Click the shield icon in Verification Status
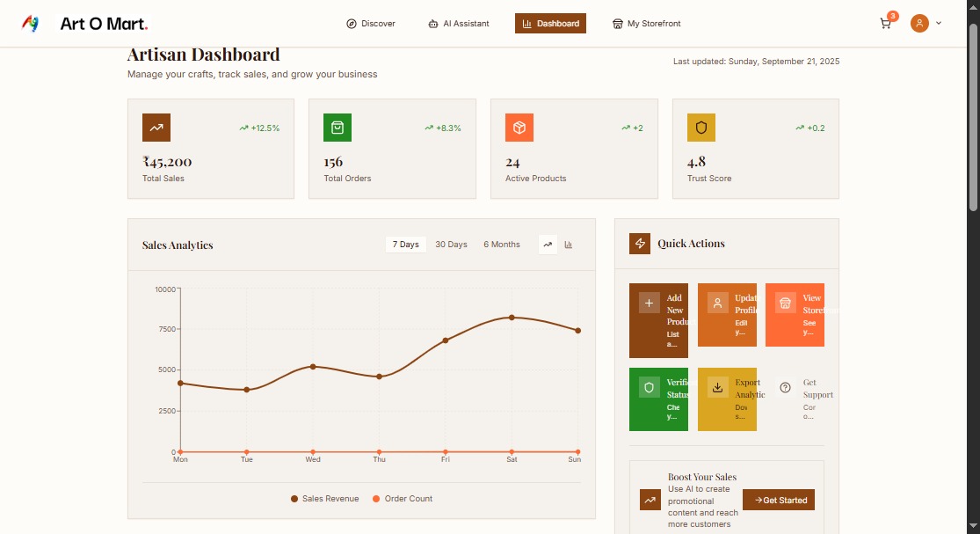Image resolution: width=980 pixels, height=534 pixels. (x=650, y=388)
